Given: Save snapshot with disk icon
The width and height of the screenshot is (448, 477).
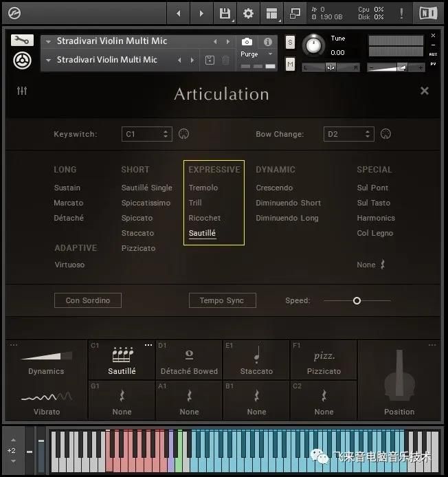Looking at the screenshot, I should pyautogui.click(x=210, y=60).
